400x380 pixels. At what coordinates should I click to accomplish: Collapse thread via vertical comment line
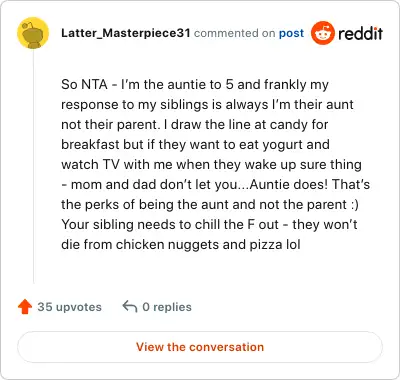coord(33,167)
